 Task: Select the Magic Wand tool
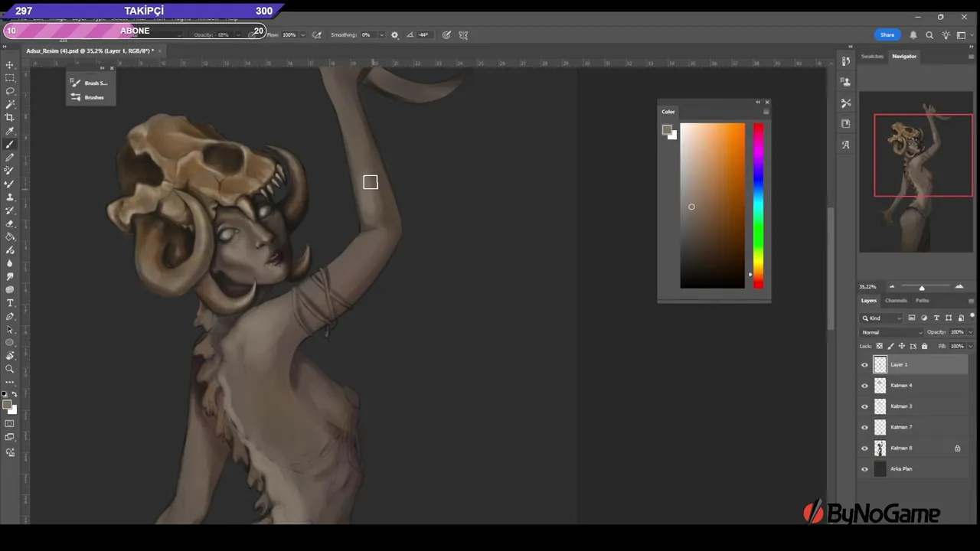(10, 104)
